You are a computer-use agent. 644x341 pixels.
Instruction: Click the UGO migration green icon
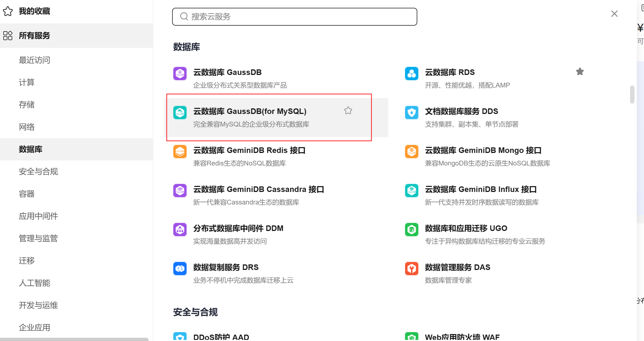point(411,230)
